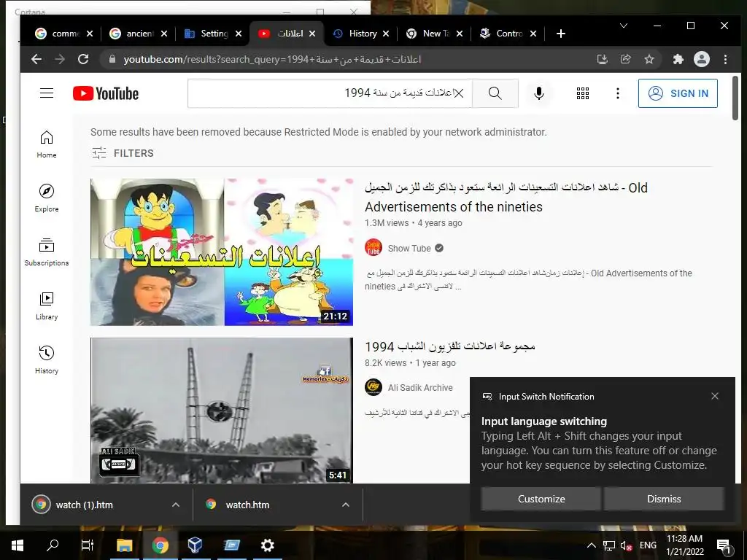Open YouTube hamburger guide menu

point(47,93)
